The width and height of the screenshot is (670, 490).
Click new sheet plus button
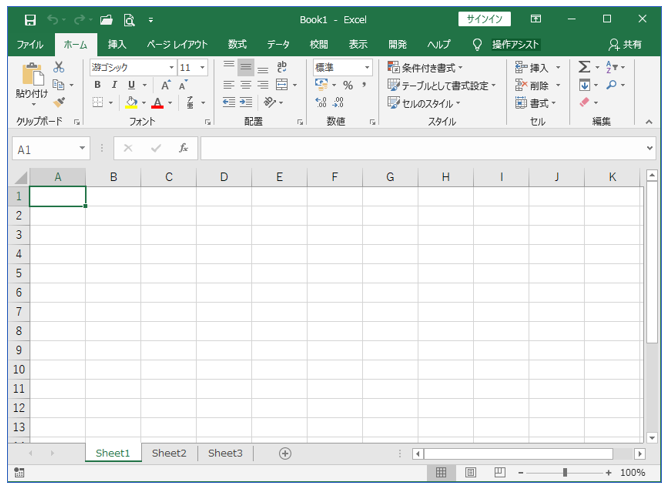(x=285, y=453)
